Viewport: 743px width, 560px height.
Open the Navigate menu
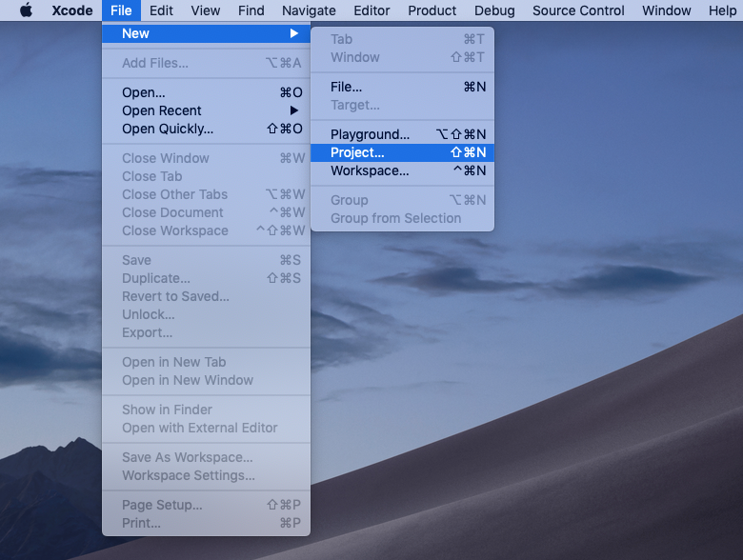(309, 10)
